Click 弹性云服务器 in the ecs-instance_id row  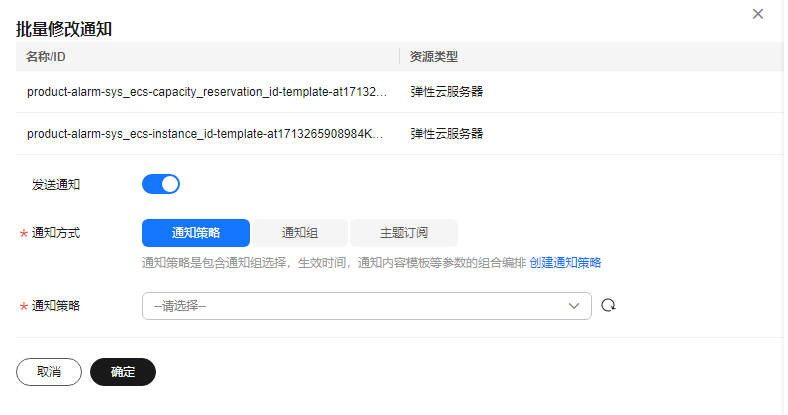point(447,134)
